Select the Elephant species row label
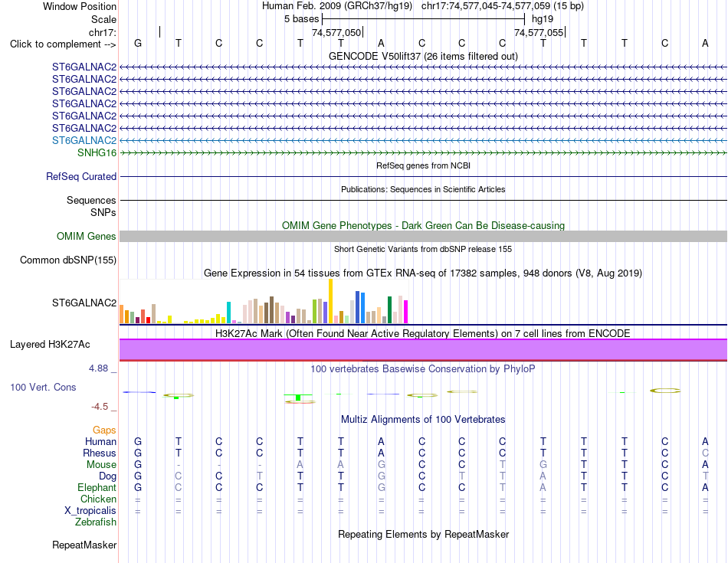This screenshot has height=563, width=728. [x=97, y=487]
